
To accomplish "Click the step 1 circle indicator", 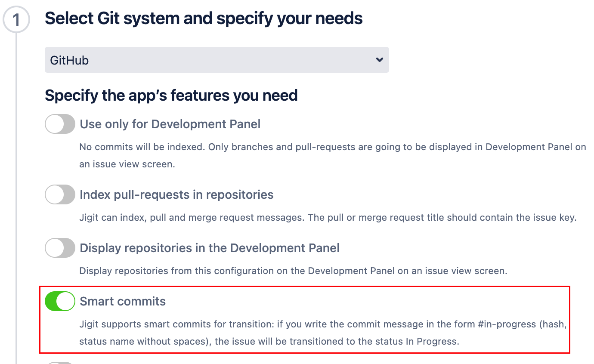I will [16, 20].
